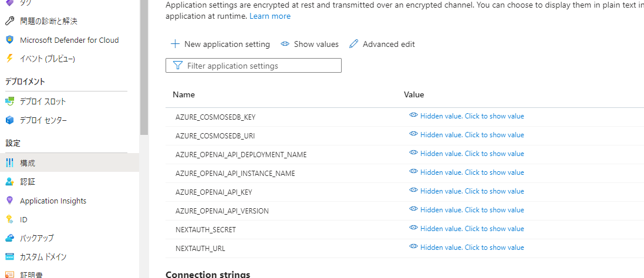Open the Learn more link
The image size is (644, 278).
270,16
